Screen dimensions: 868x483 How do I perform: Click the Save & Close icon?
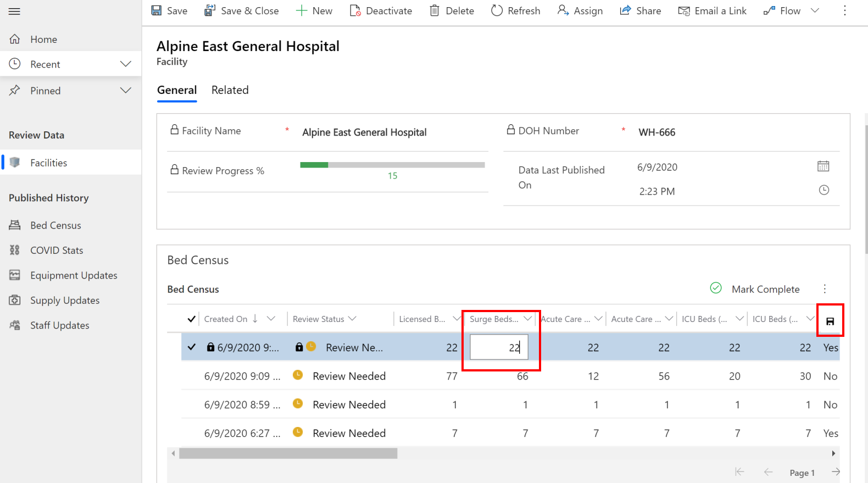[209, 10]
